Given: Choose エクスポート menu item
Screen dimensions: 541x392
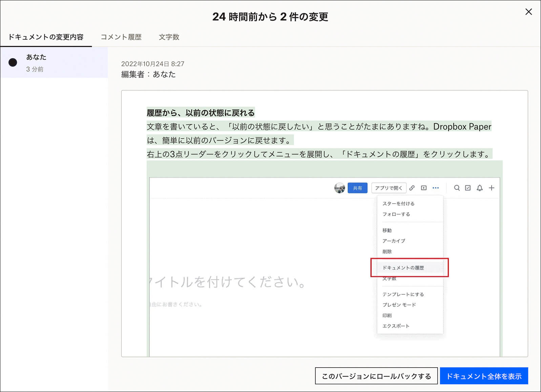Looking at the screenshot, I should click(x=396, y=326).
